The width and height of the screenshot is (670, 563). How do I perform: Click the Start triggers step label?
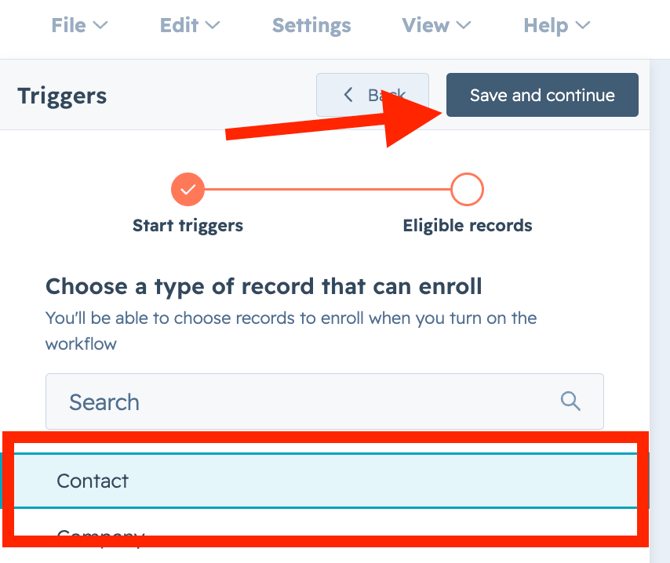(187, 225)
